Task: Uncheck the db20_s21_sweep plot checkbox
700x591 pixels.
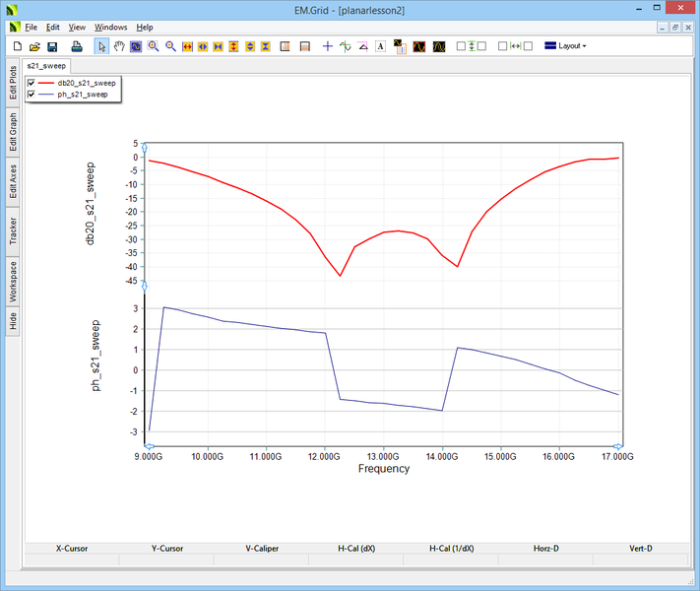Action: tap(32, 83)
